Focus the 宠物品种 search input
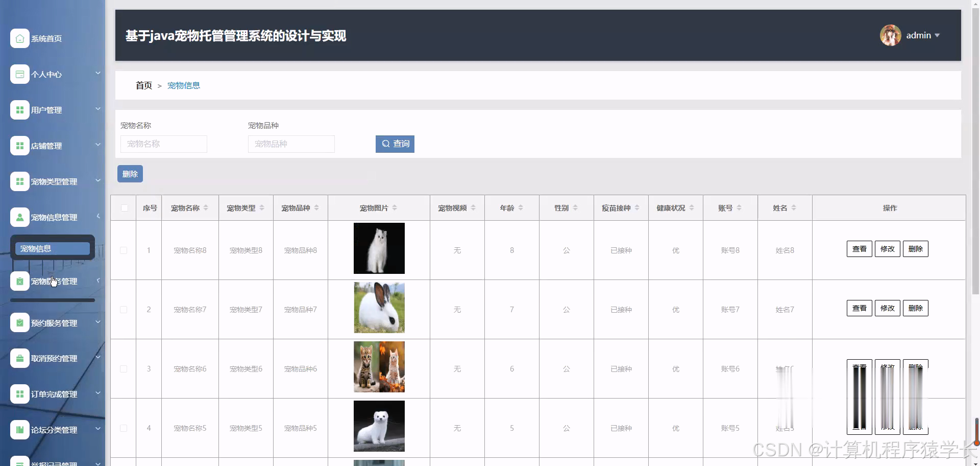This screenshot has width=980, height=466. [x=291, y=144]
